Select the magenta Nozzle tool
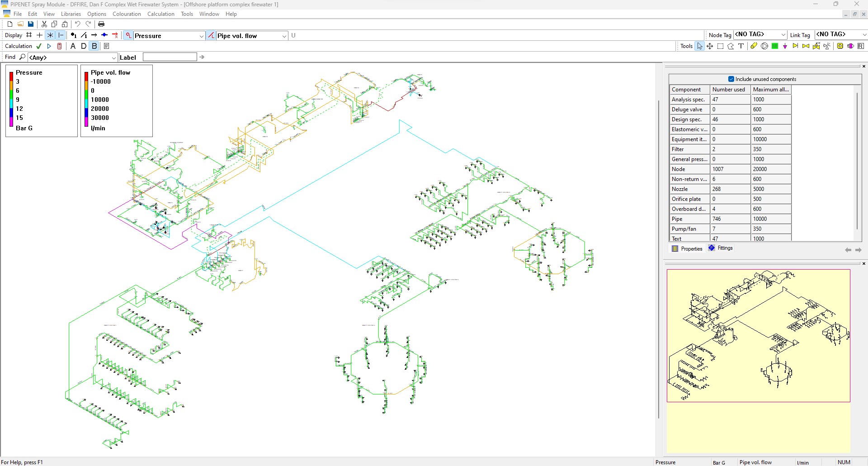Viewport: 868px width, 466px height. pyautogui.click(x=785, y=46)
